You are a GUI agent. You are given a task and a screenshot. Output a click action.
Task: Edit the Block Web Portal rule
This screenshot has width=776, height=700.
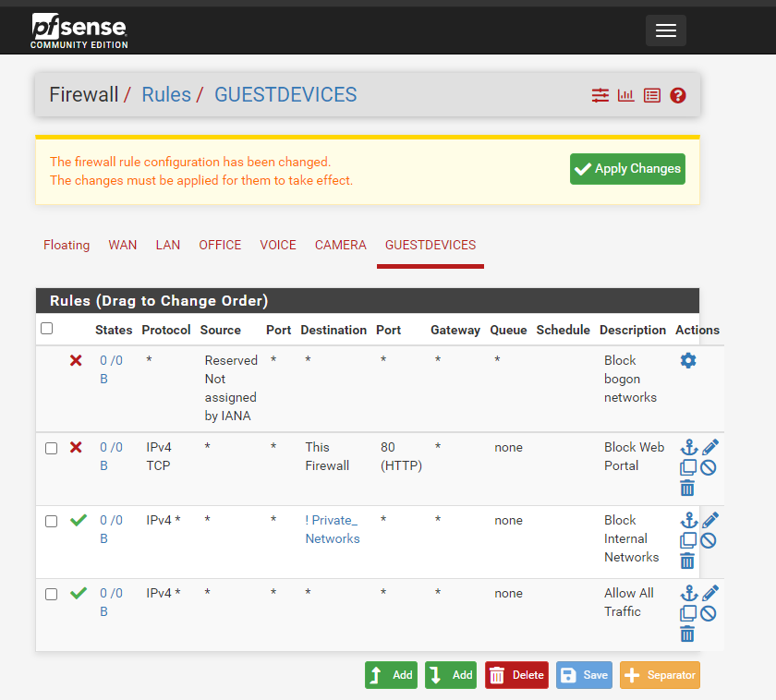pos(709,447)
